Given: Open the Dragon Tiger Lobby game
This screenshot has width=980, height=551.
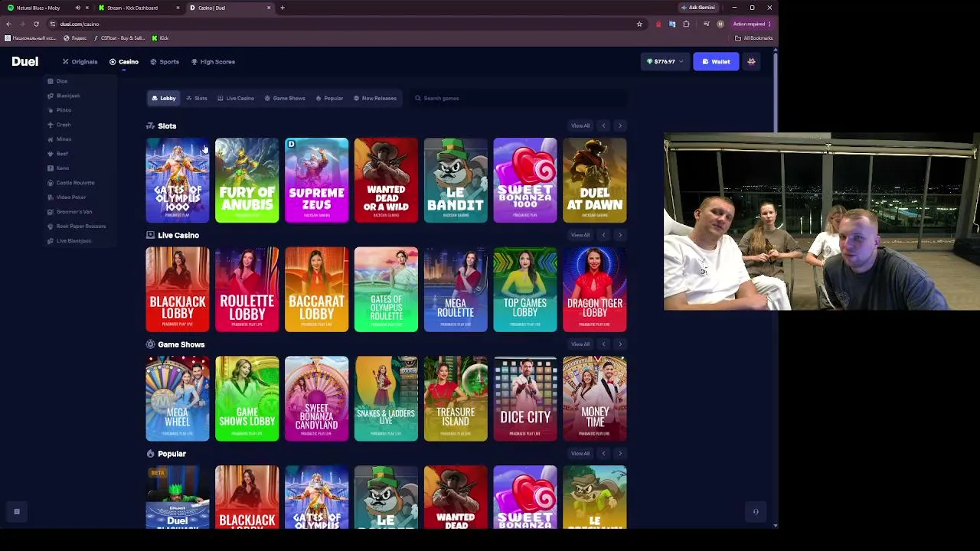Looking at the screenshot, I should pos(595,290).
